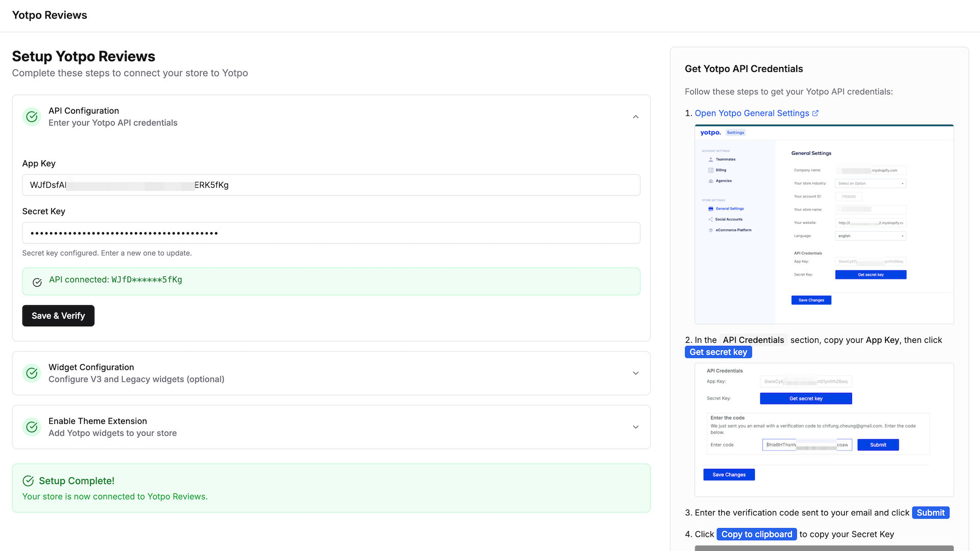Click the Setup Complete success banner
980x551 pixels.
pos(331,488)
